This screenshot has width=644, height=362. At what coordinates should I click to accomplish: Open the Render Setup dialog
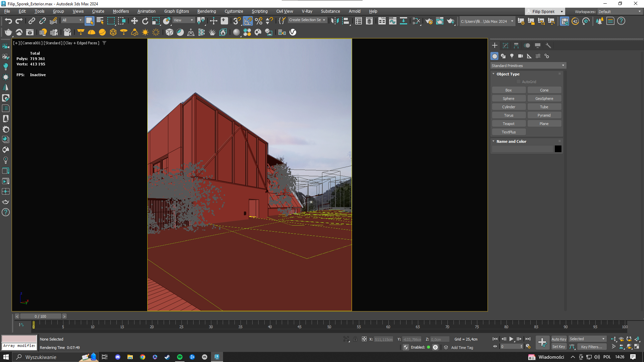point(429,21)
